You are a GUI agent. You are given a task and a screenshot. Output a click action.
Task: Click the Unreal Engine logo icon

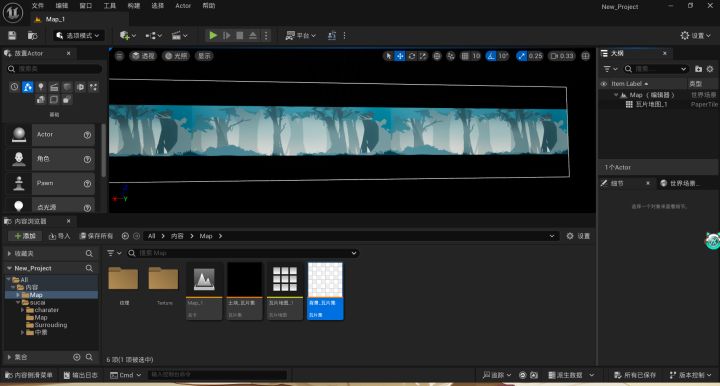coord(13,12)
